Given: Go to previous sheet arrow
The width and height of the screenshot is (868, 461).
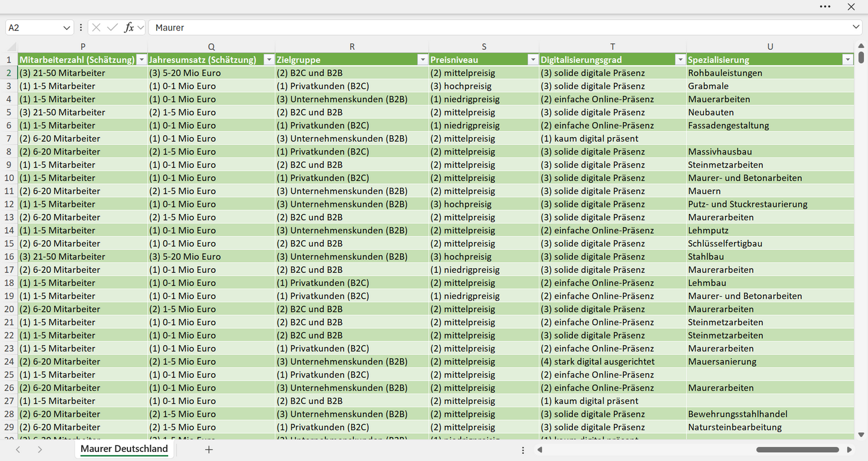Looking at the screenshot, I should (x=18, y=450).
